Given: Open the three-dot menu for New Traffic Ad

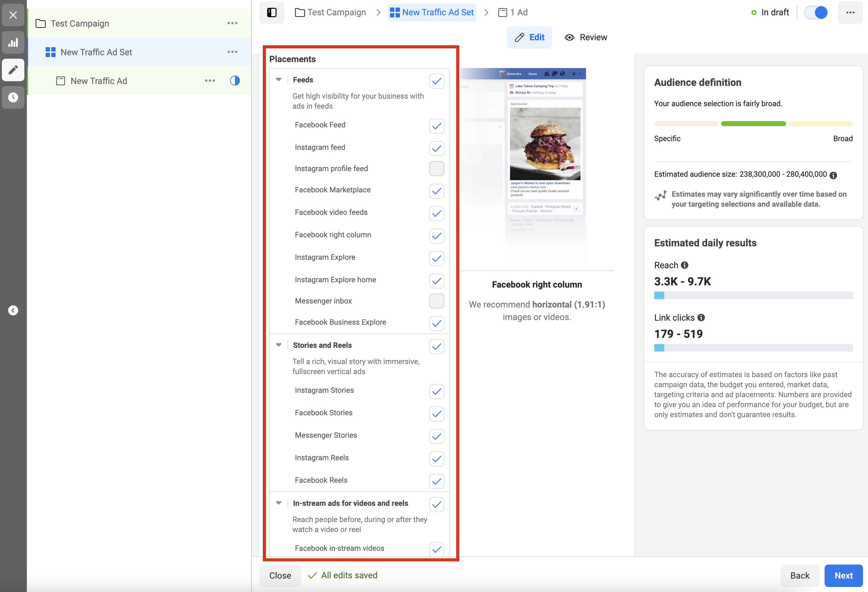Looking at the screenshot, I should 210,81.
